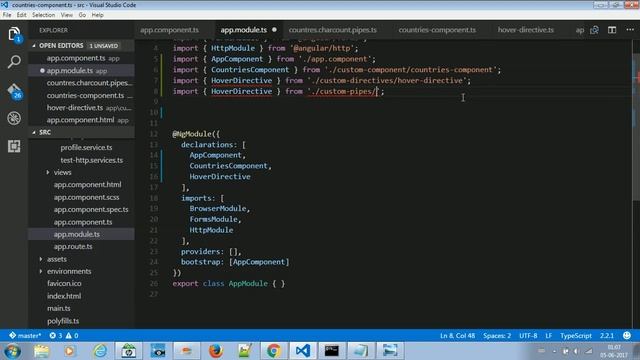
Task: Open Internet Explorer from the taskbar
Action: point(100,351)
